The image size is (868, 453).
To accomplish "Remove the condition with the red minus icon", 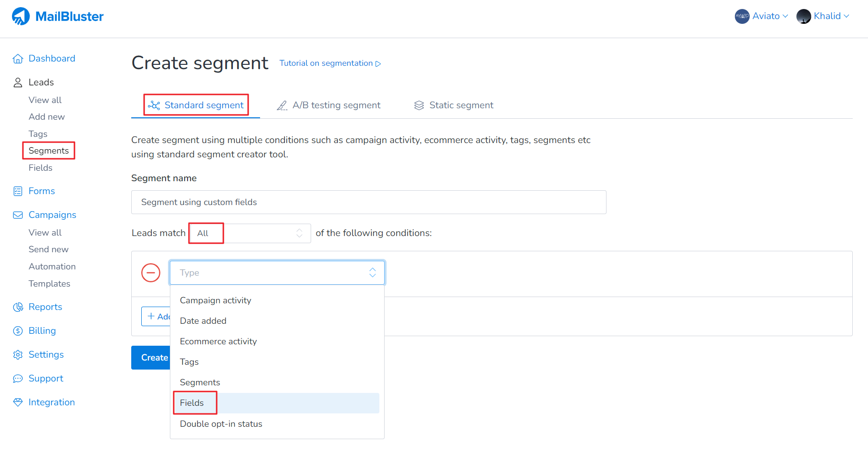I will pyautogui.click(x=151, y=272).
